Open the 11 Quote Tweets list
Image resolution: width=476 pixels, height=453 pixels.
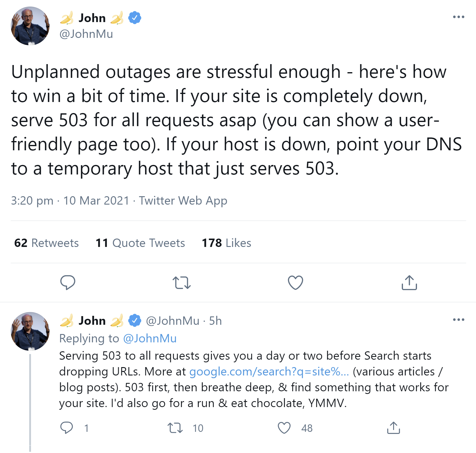[x=140, y=243]
